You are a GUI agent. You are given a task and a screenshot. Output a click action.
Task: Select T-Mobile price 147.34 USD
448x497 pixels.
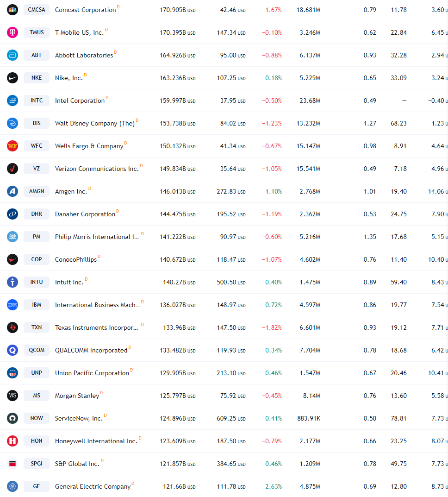coord(231,32)
